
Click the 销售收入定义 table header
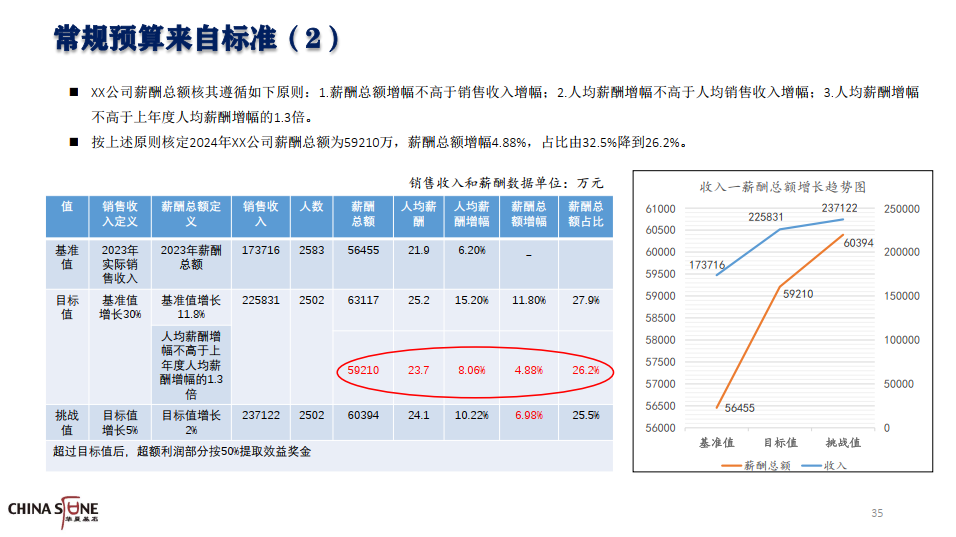[120, 214]
